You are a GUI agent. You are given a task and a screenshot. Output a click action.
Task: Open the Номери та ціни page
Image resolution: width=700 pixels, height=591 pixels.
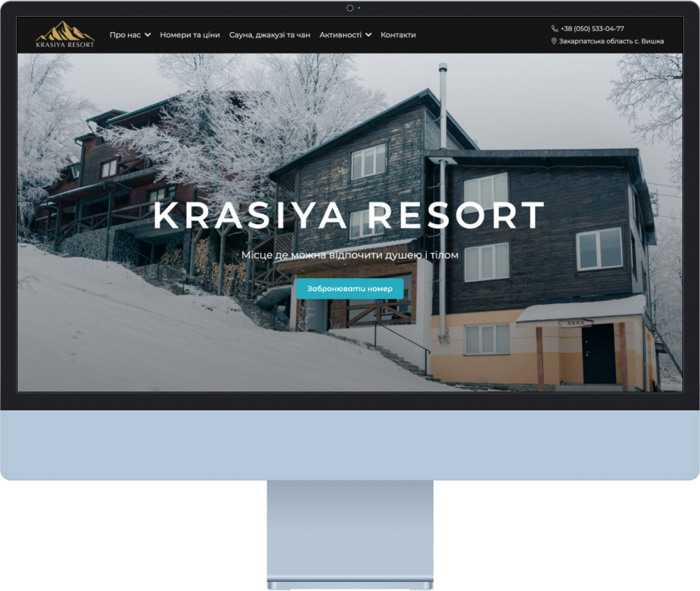point(190,35)
